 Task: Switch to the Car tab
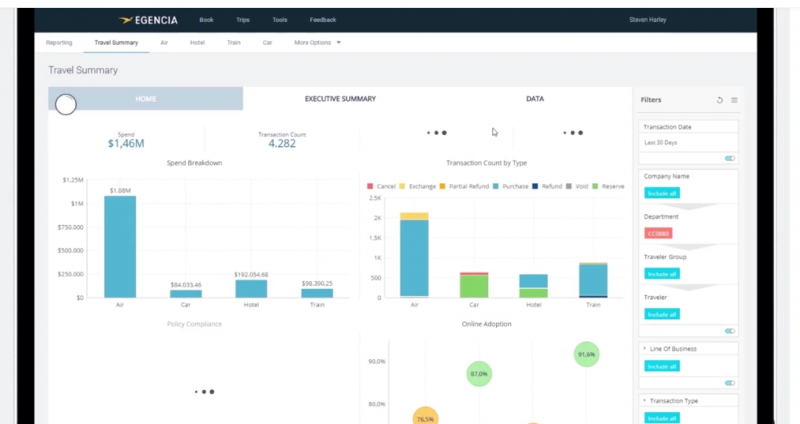point(267,43)
